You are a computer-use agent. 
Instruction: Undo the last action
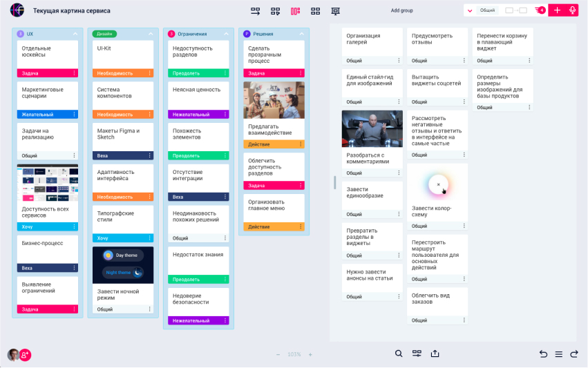click(x=543, y=354)
